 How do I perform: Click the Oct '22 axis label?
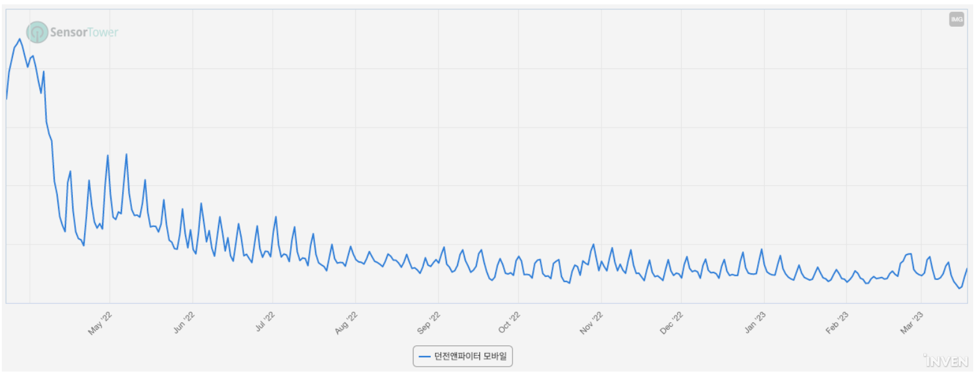pos(509,322)
